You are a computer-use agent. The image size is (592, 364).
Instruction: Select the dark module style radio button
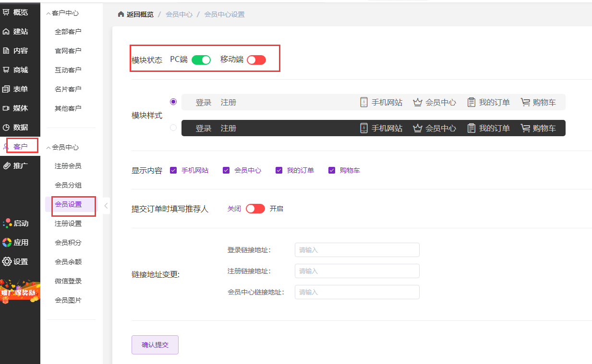tap(173, 128)
